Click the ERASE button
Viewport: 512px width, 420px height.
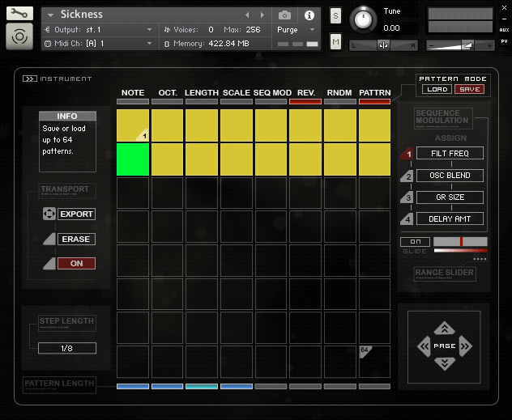(76, 240)
